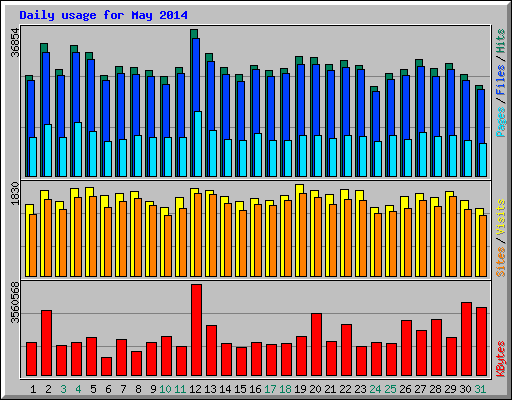This screenshot has width=512, height=400.
Task: Click day 2 label on x-axis
Action: click(48, 389)
